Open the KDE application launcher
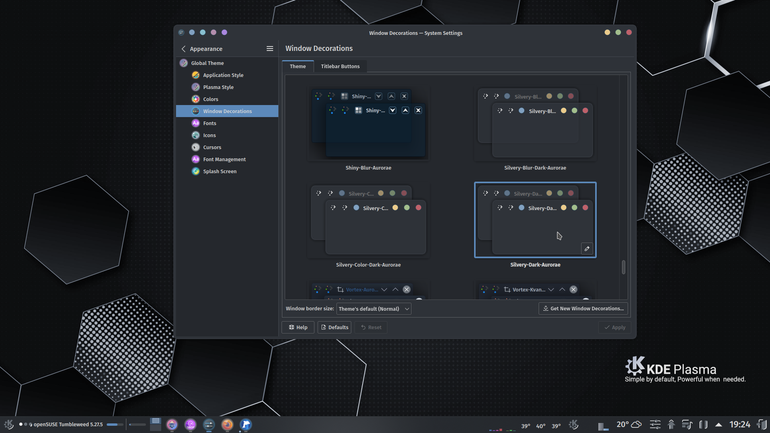Viewport: 770px width, 433px height. 8,424
